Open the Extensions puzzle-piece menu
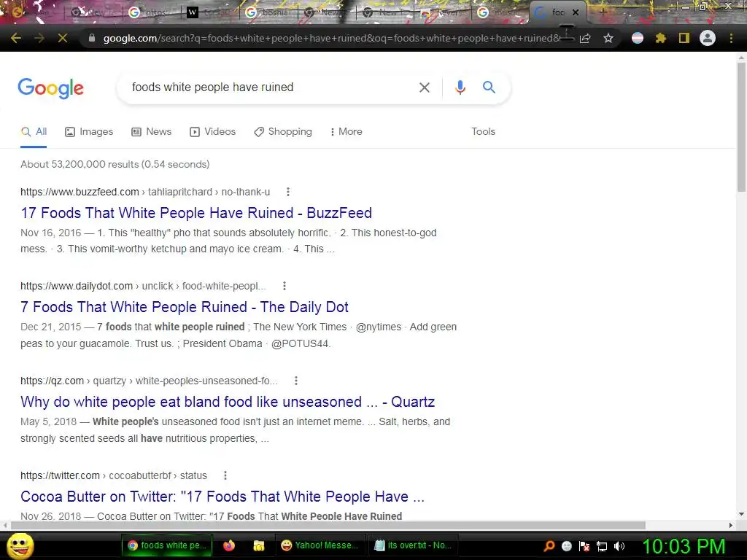Screen dimensions: 747x560 [660, 38]
